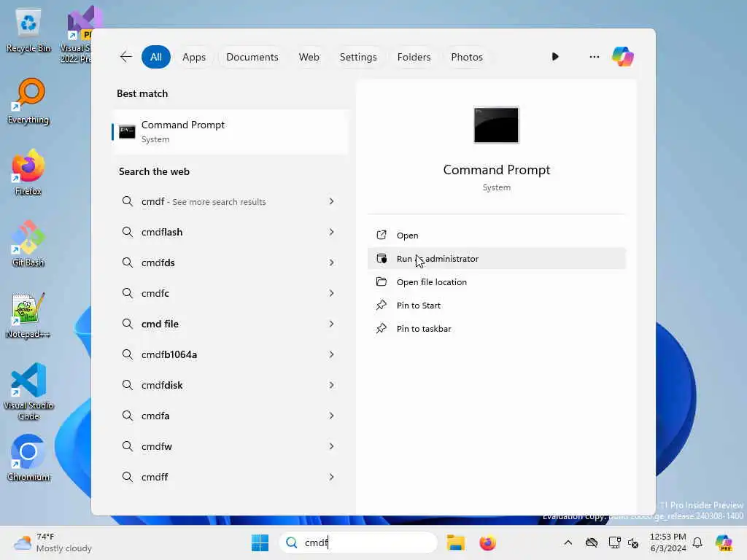Open Git Bash desktop shortcut
The image size is (747, 560).
28,244
